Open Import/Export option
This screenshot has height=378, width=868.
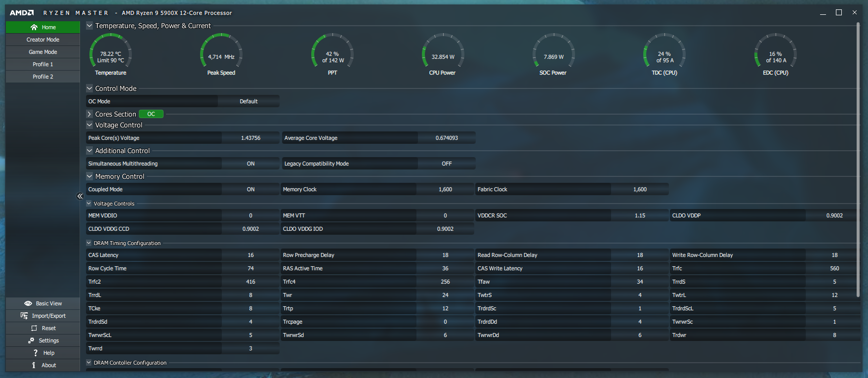(x=43, y=316)
